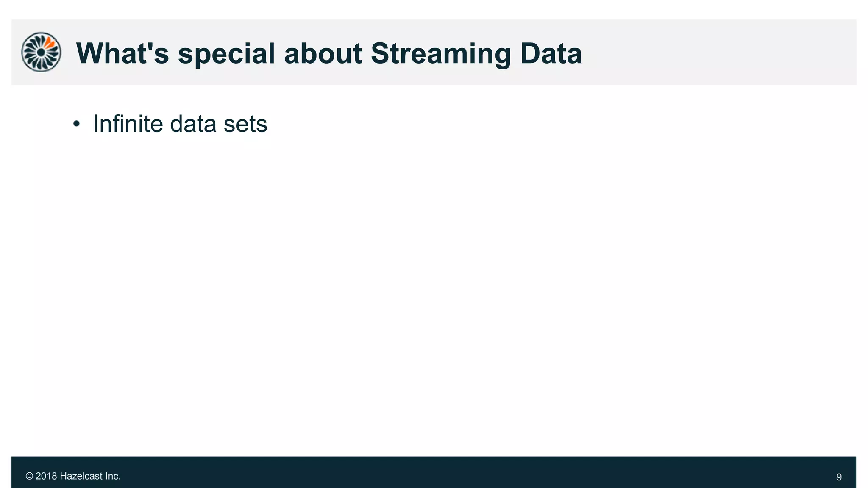Click the empty gray header bar area
Screen dimensions: 868x488
(x=721, y=52)
